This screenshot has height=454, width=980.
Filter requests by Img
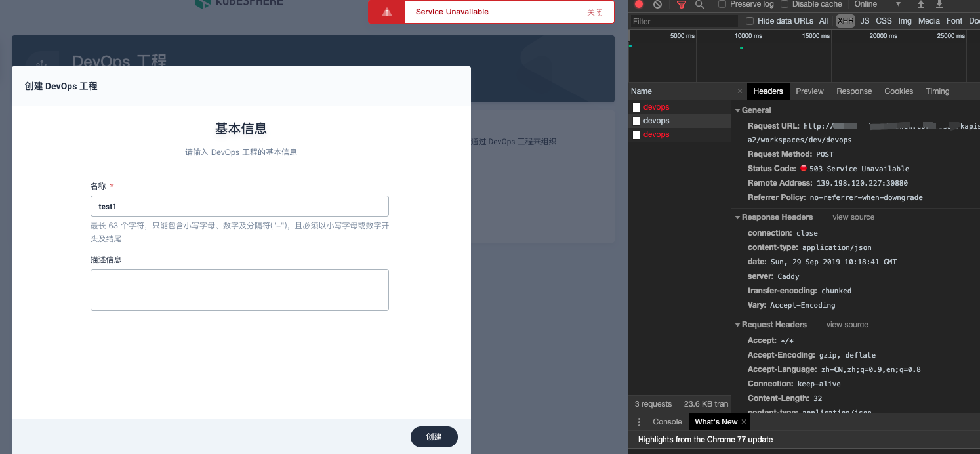905,21
